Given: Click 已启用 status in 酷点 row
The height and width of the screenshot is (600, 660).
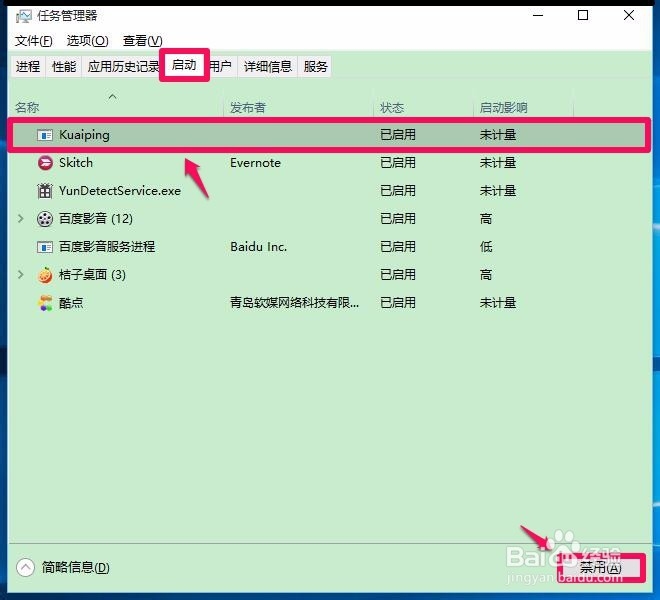Looking at the screenshot, I should [398, 303].
